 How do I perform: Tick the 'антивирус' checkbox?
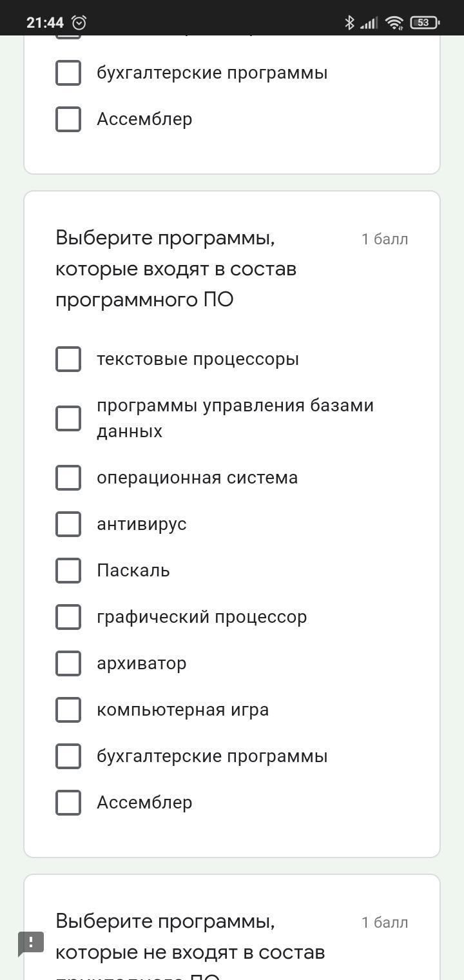tap(68, 524)
